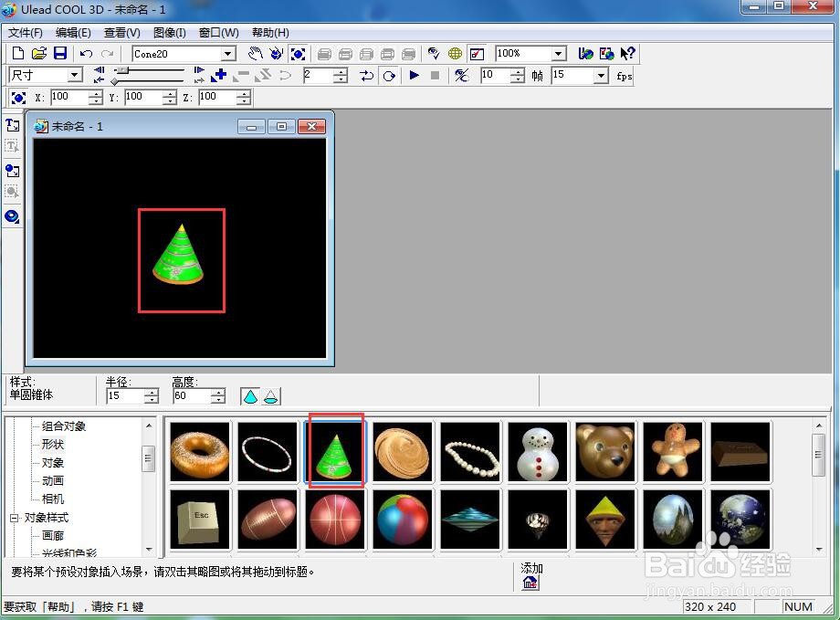Choose the truncated cone style button
The image size is (840, 620).
[x=271, y=396]
